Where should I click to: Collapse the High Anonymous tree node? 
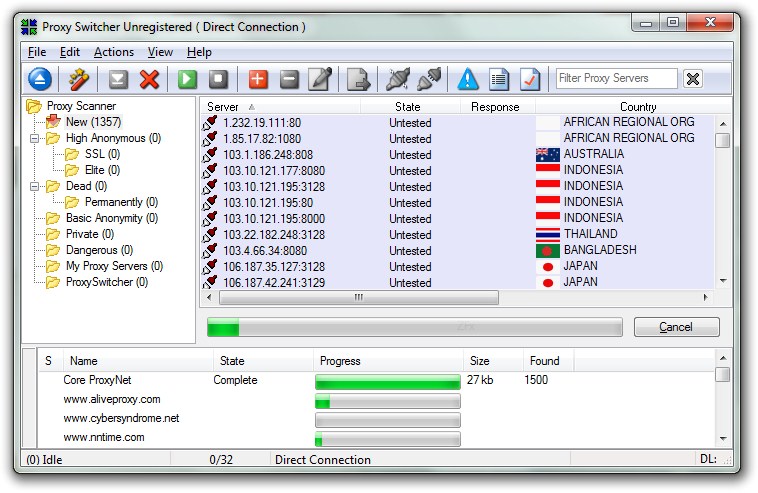[x=34, y=138]
